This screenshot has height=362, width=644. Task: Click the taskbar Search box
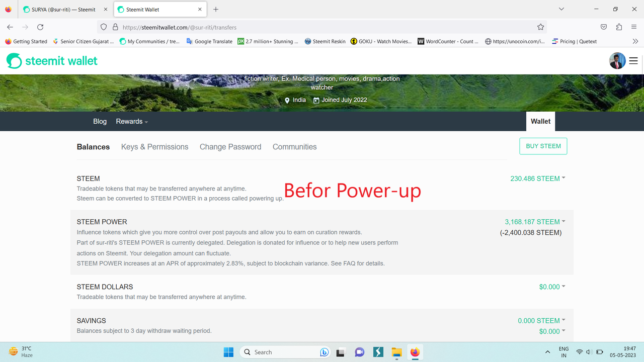tap(285, 352)
